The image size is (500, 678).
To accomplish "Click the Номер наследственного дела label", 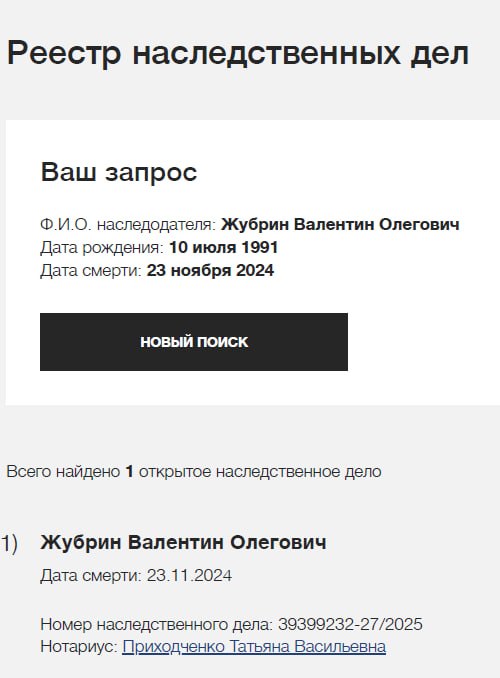I will pyautogui.click(x=157, y=624).
